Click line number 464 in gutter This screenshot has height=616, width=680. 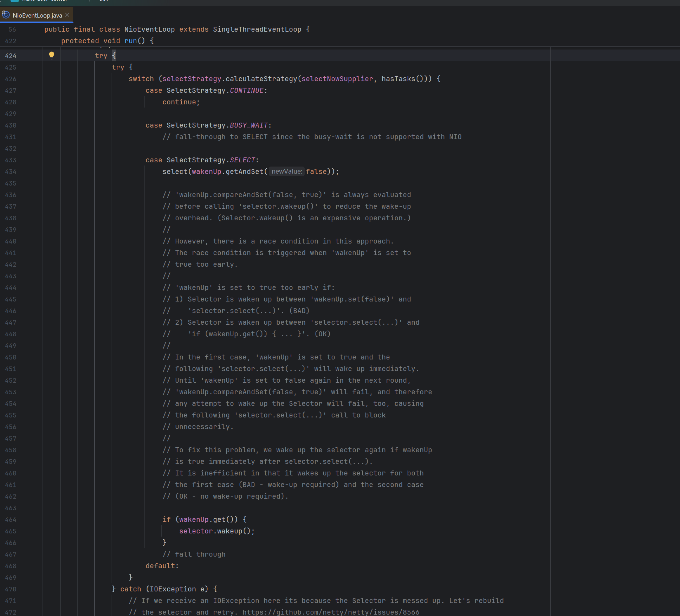pos(11,519)
